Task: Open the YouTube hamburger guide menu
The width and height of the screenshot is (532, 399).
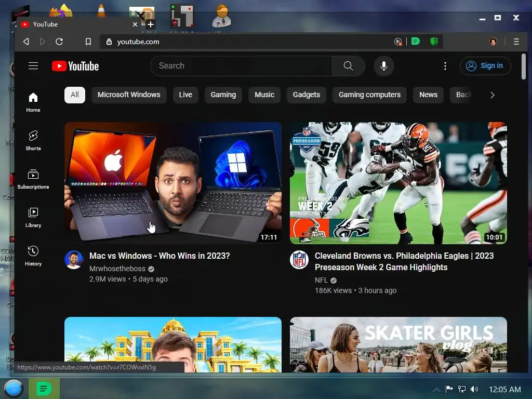Action: coord(33,66)
